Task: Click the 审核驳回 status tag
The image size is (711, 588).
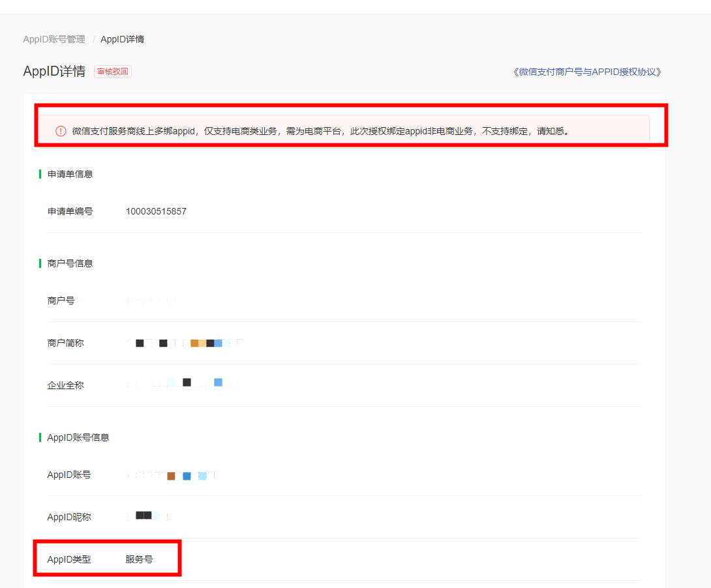Action: [x=113, y=72]
